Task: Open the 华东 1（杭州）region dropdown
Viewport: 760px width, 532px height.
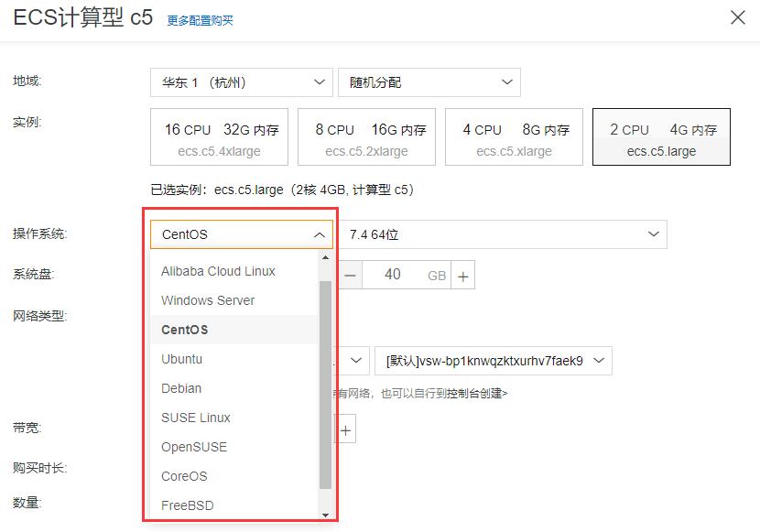Action: pos(240,82)
